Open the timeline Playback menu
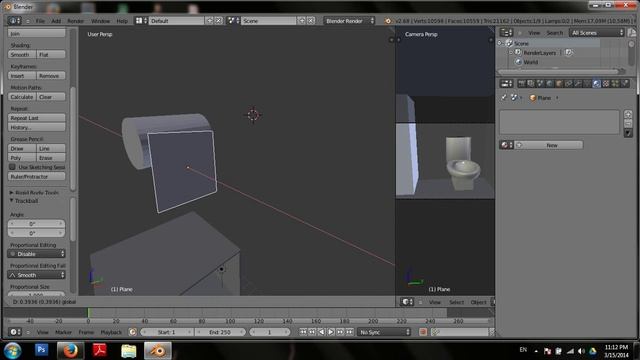Screen dimensions: 640x360 click(111, 332)
